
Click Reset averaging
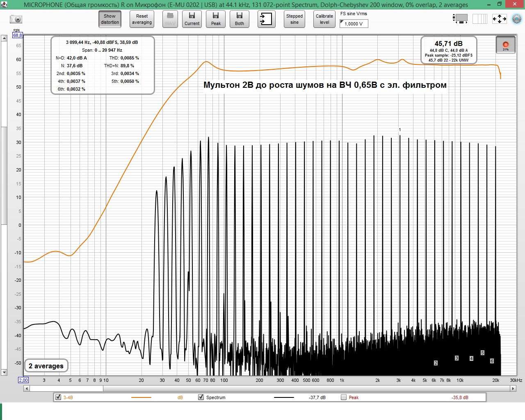point(142,19)
